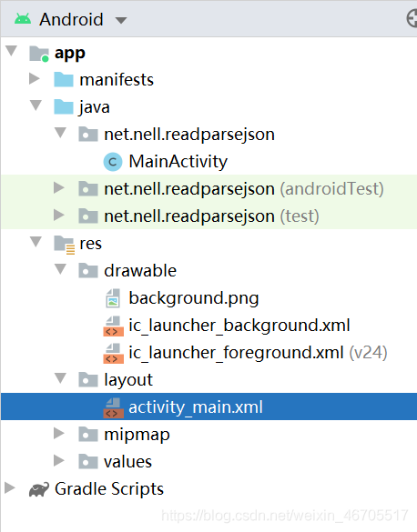The height and width of the screenshot is (532, 417).
Task: Expand the mipmap folder arrow
Action: [59, 433]
